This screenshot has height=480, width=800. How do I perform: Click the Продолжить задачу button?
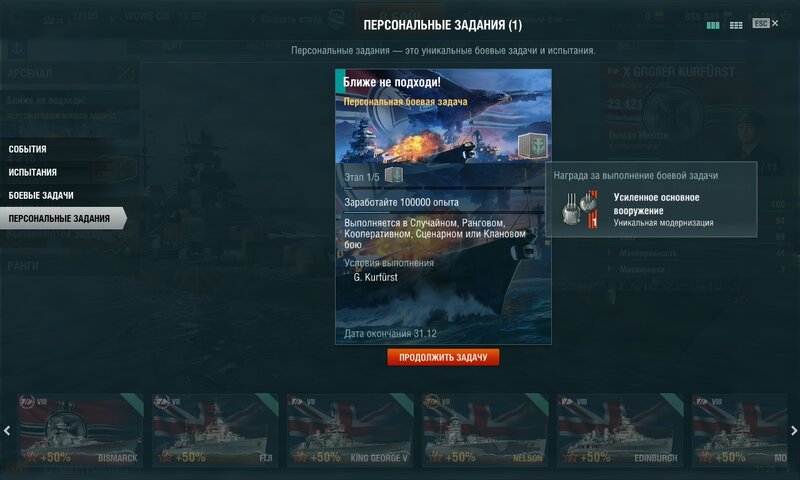(443, 357)
